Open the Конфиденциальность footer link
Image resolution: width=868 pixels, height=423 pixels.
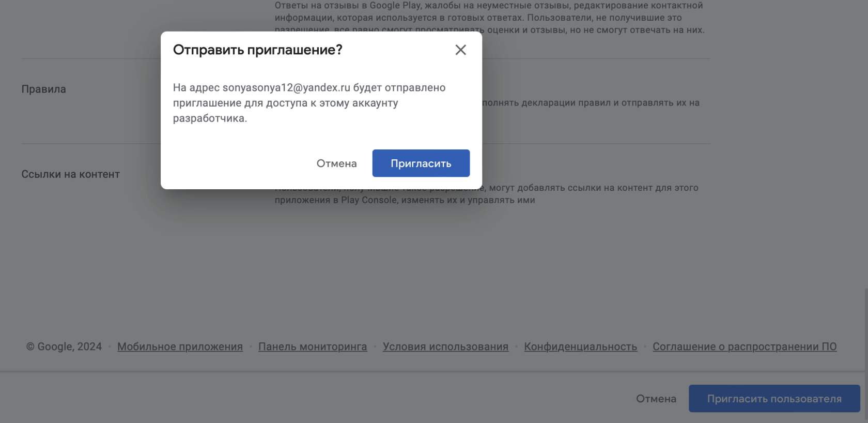(x=581, y=346)
